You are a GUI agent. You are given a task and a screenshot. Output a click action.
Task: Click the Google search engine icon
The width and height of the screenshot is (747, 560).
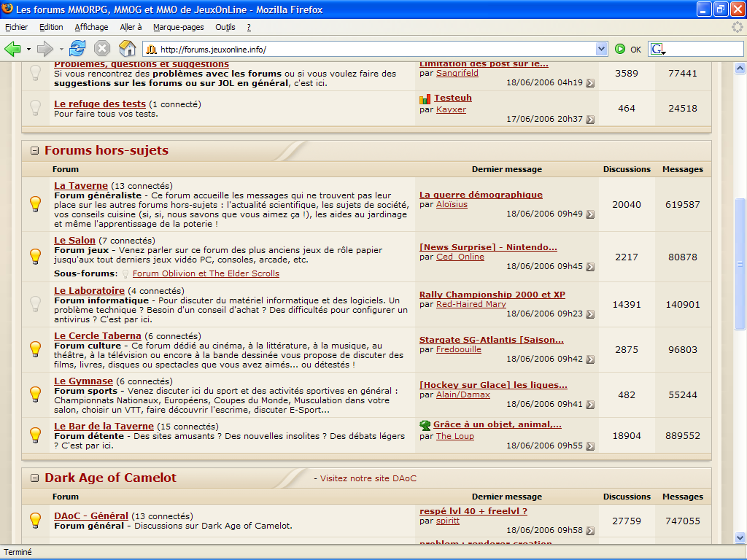[x=657, y=49]
